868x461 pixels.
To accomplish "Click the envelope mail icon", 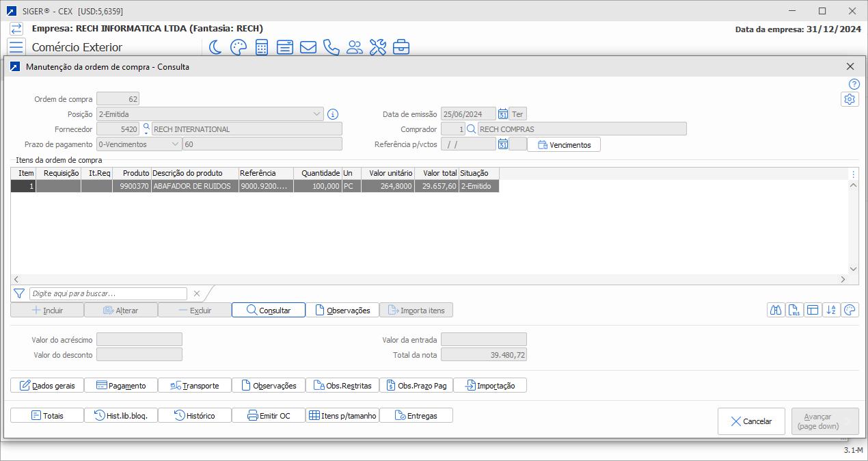I will (x=308, y=47).
